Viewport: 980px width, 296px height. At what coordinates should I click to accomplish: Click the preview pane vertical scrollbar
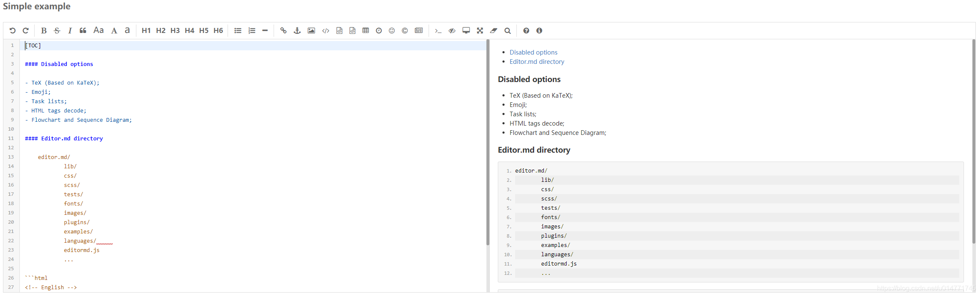[974, 141]
